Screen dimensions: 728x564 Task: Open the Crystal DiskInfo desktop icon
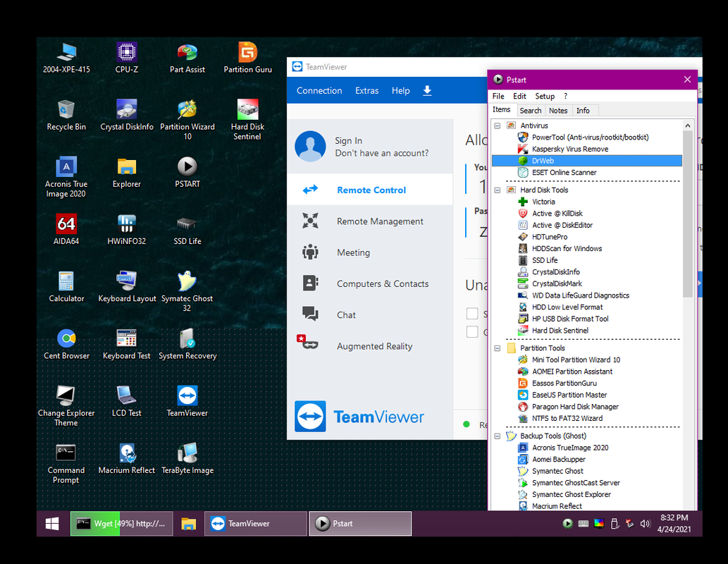(127, 115)
